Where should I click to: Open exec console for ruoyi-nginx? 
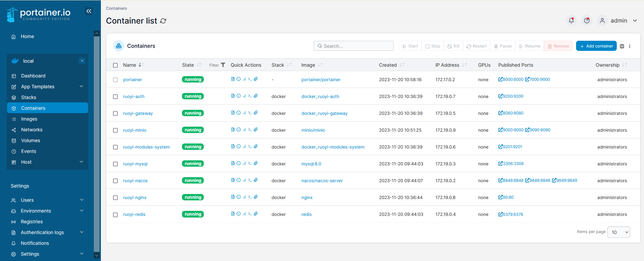(250, 197)
